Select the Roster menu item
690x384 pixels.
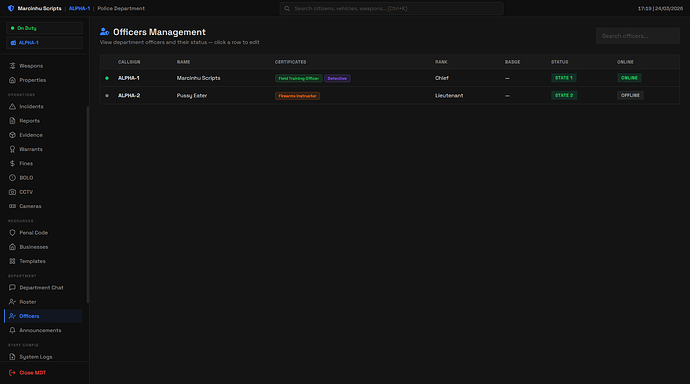click(43, 302)
